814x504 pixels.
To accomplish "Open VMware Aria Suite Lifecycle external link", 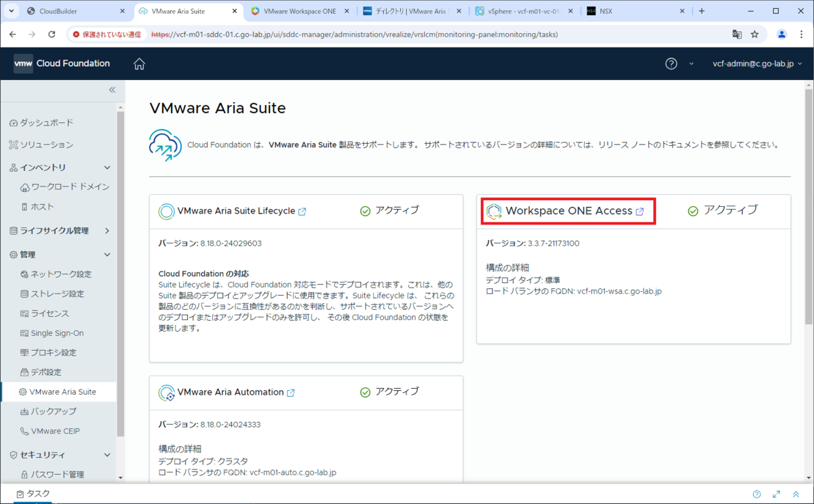I will (x=303, y=212).
